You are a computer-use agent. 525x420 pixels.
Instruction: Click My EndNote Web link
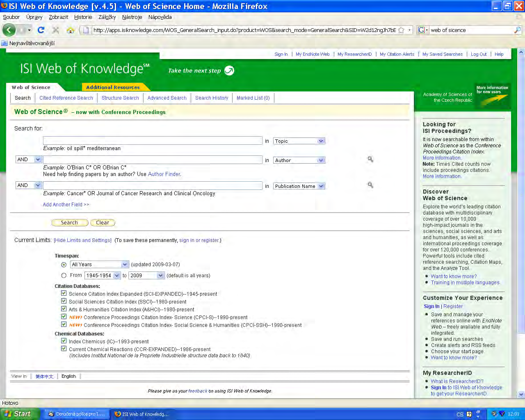coord(313,54)
